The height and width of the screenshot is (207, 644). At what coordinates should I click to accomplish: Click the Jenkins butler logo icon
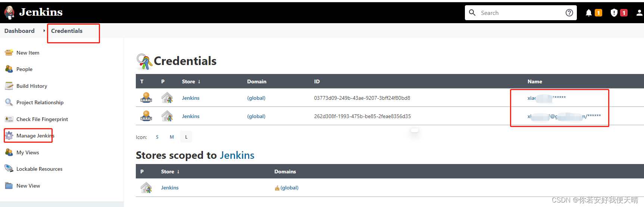coord(10,12)
